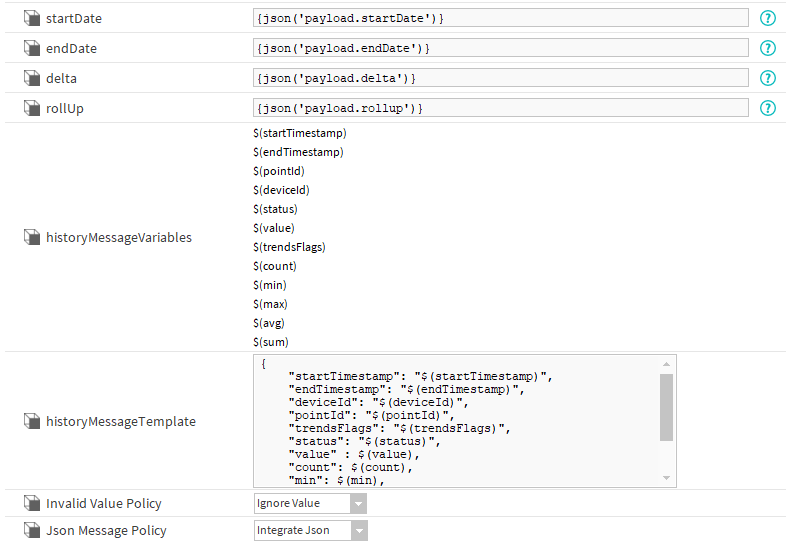This screenshot has height=543, width=786.
Task: Click the historyMessageTemplate property cube icon
Action: click(x=31, y=422)
